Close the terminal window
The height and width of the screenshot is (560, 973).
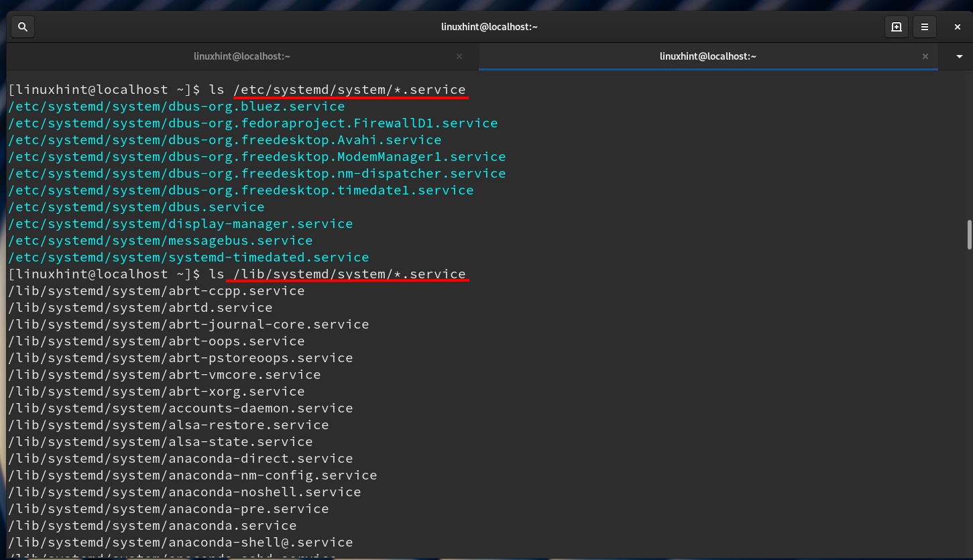point(958,27)
